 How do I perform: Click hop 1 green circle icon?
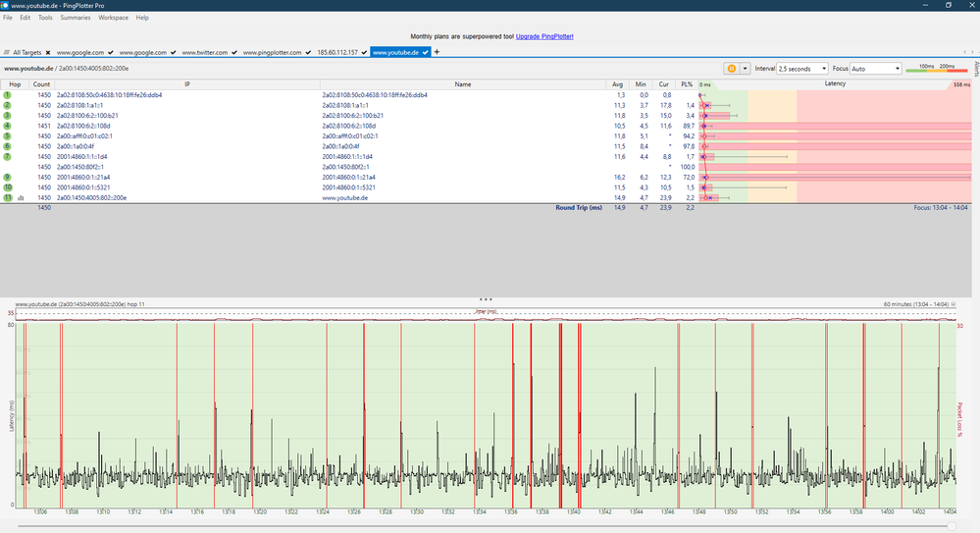(x=8, y=95)
